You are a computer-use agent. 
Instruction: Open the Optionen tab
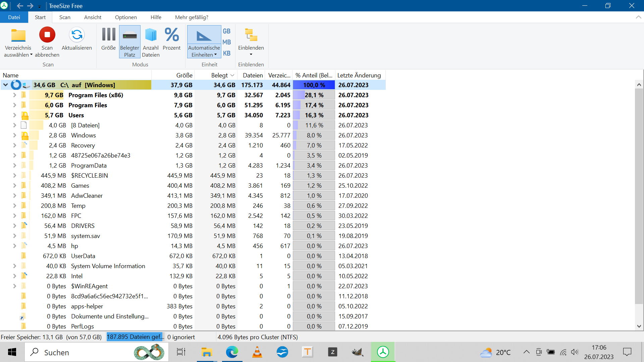click(125, 17)
